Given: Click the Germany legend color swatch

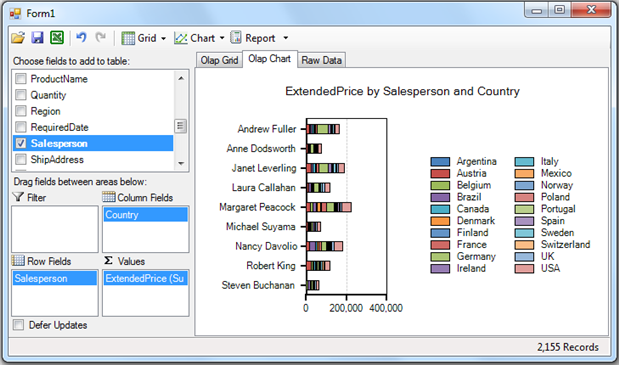Looking at the screenshot, I should 440,257.
